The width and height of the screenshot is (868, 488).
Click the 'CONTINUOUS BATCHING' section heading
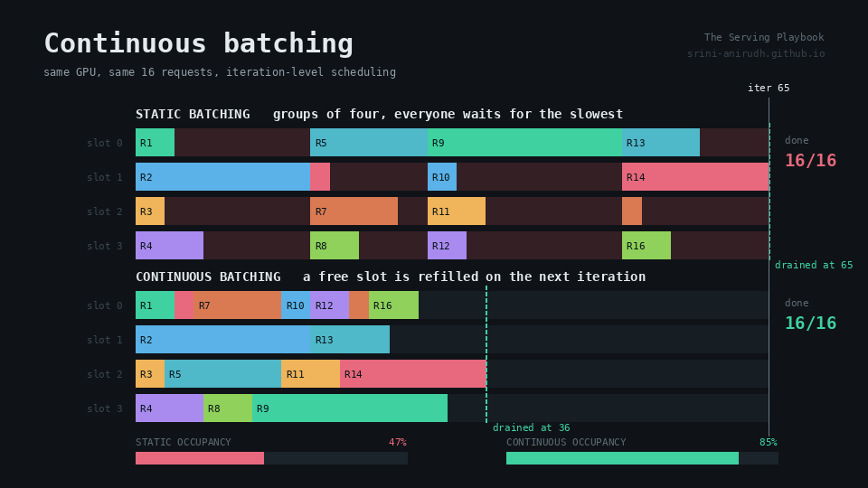pyautogui.click(x=208, y=277)
